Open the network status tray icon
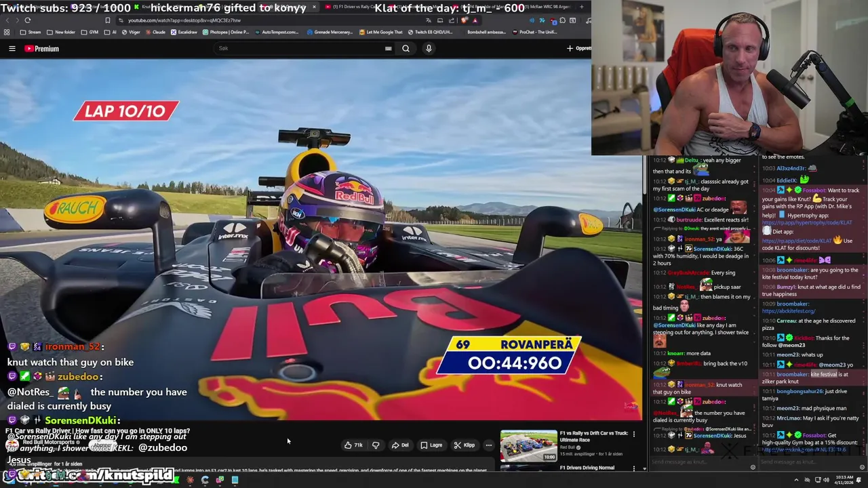The image size is (868, 488). pos(818,480)
